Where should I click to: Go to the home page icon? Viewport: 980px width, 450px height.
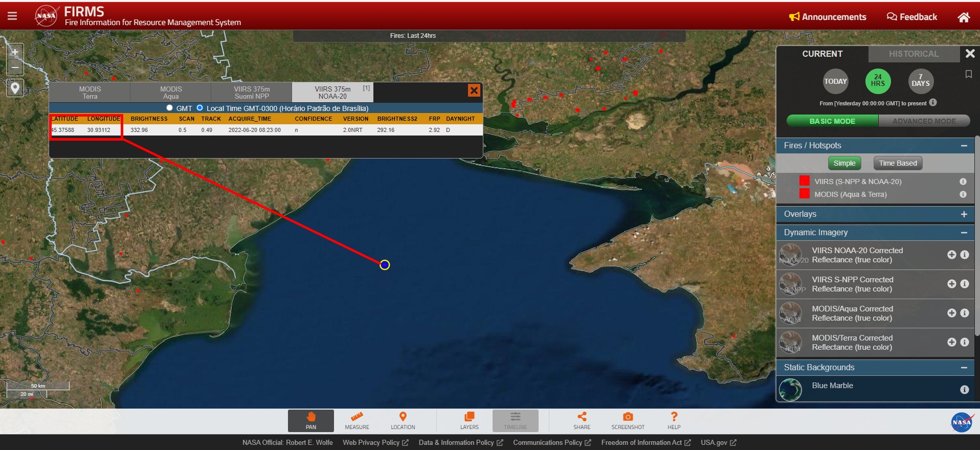964,17
